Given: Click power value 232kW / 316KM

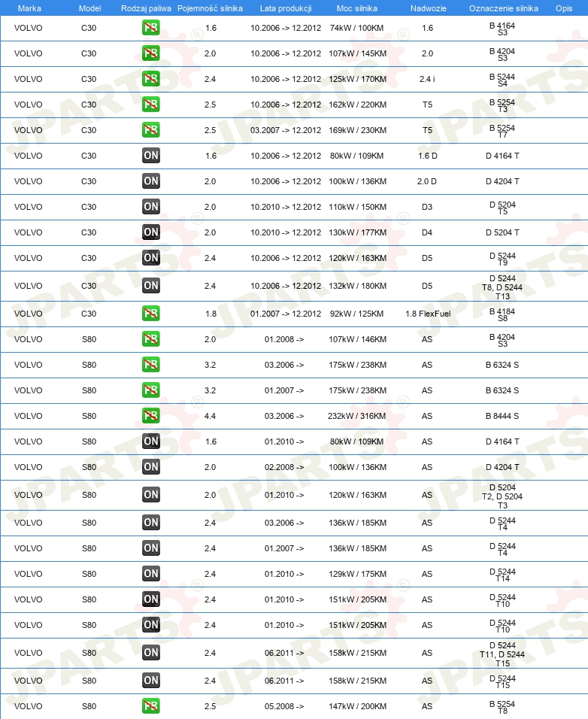Looking at the screenshot, I should click(357, 416).
